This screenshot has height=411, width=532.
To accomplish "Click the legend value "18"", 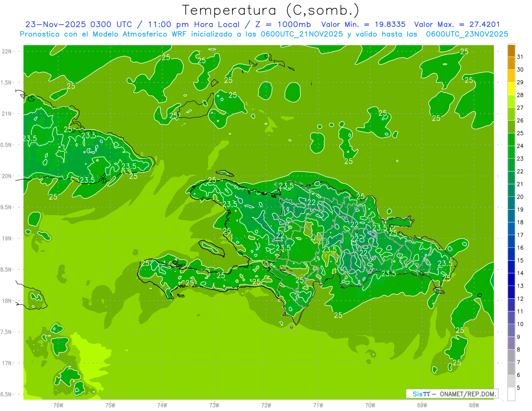I will (x=520, y=222).
